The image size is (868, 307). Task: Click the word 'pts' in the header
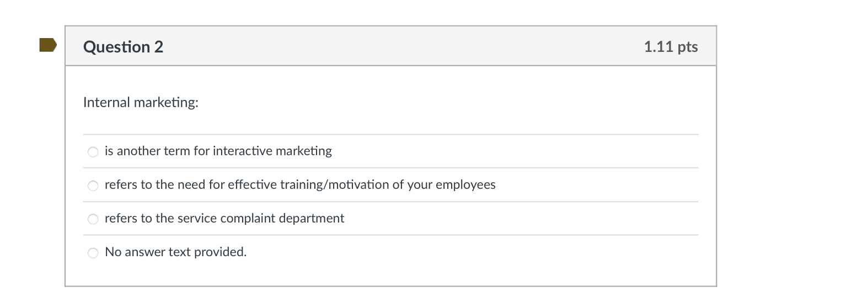pyautogui.click(x=687, y=46)
